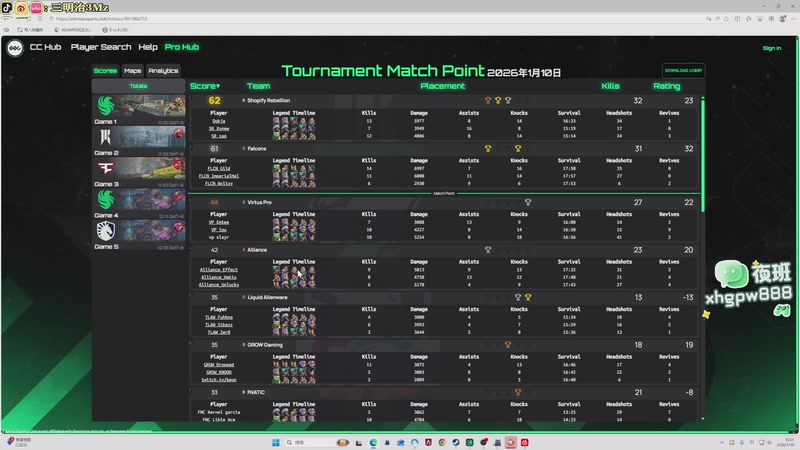The height and width of the screenshot is (450, 800).
Task: Click Shopify Rebellion legend timeline portraits
Action: [x=294, y=129]
